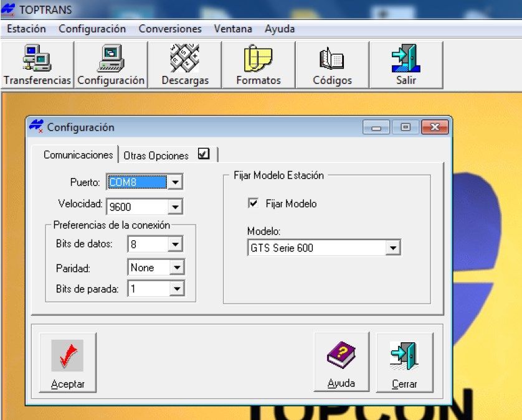
Task: Open the Ayuda menu in menu bar
Action: (280, 29)
